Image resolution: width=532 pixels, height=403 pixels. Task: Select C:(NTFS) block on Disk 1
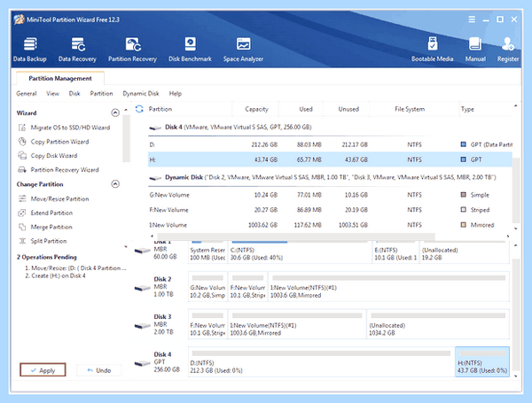pyautogui.click(x=300, y=252)
